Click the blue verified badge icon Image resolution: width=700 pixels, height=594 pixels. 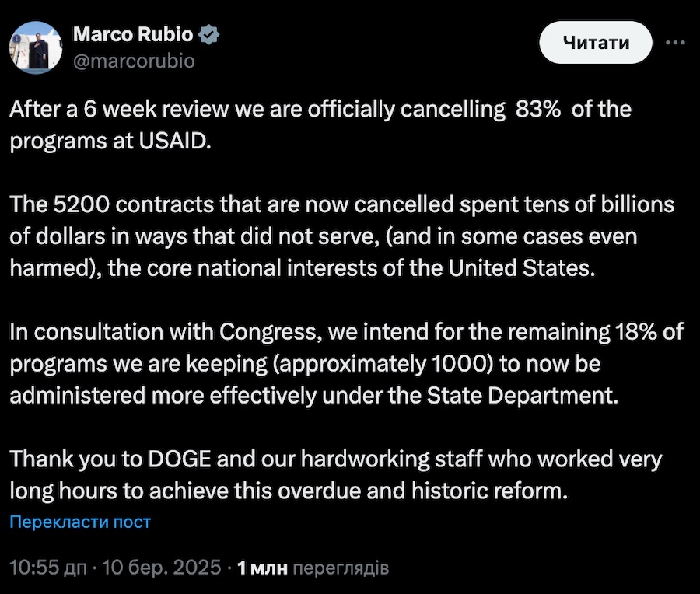coord(210,34)
